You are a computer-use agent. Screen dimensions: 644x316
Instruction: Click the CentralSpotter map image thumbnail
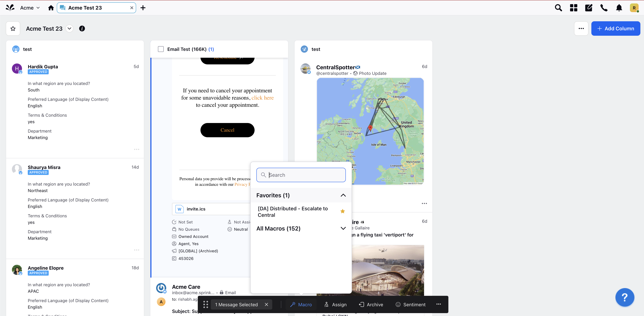370,131
